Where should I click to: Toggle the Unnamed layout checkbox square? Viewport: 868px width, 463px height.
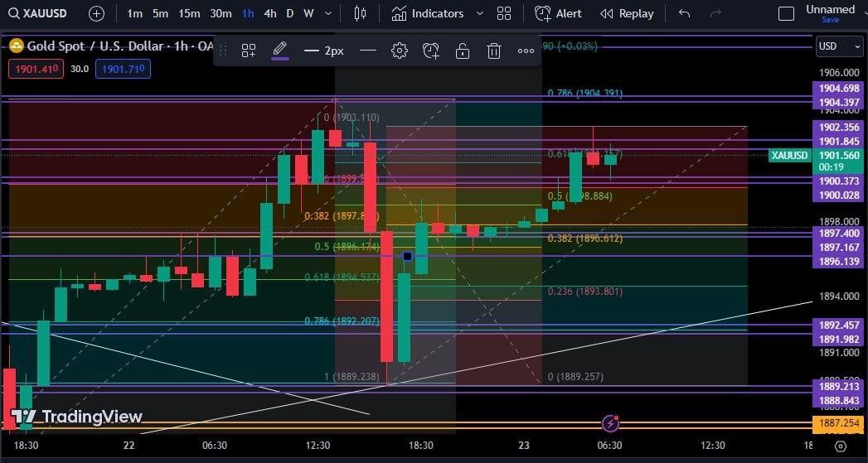click(786, 13)
